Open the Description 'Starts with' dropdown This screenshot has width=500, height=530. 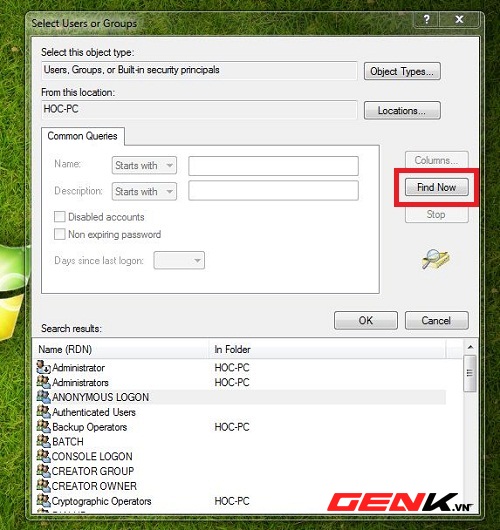click(144, 191)
